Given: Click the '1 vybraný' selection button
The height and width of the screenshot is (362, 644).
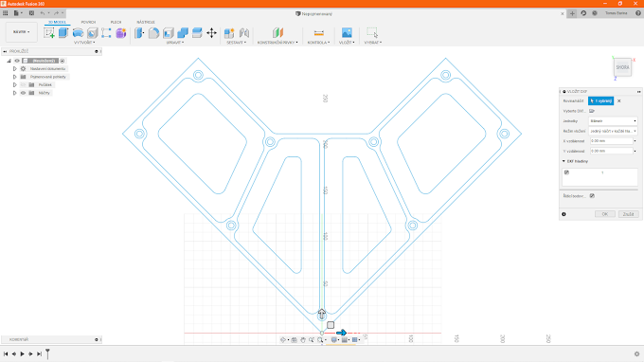Looking at the screenshot, I should coord(600,101).
